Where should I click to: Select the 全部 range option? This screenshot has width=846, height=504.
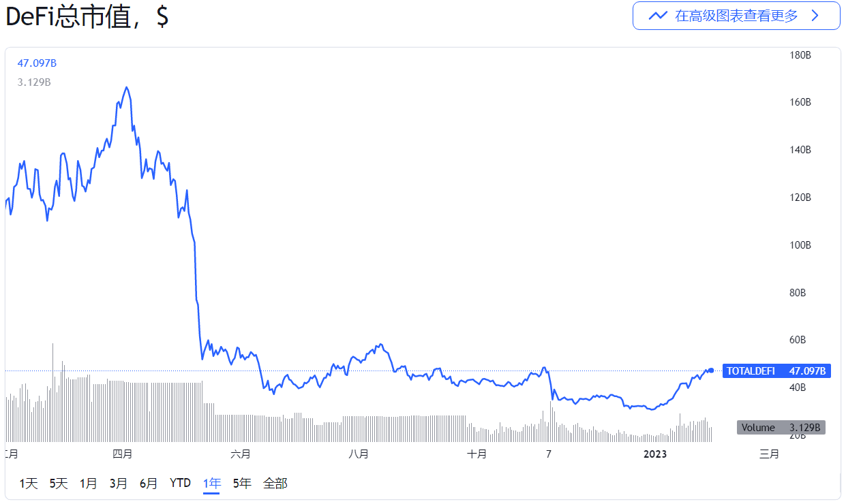[x=277, y=483]
